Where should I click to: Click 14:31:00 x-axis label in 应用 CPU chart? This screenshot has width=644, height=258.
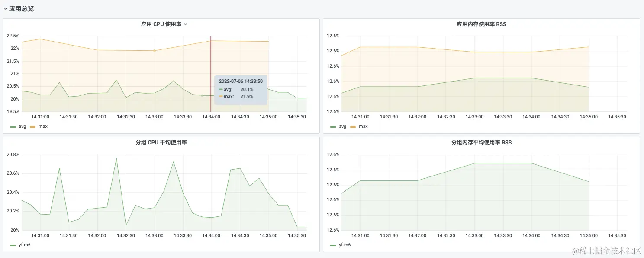[39, 117]
